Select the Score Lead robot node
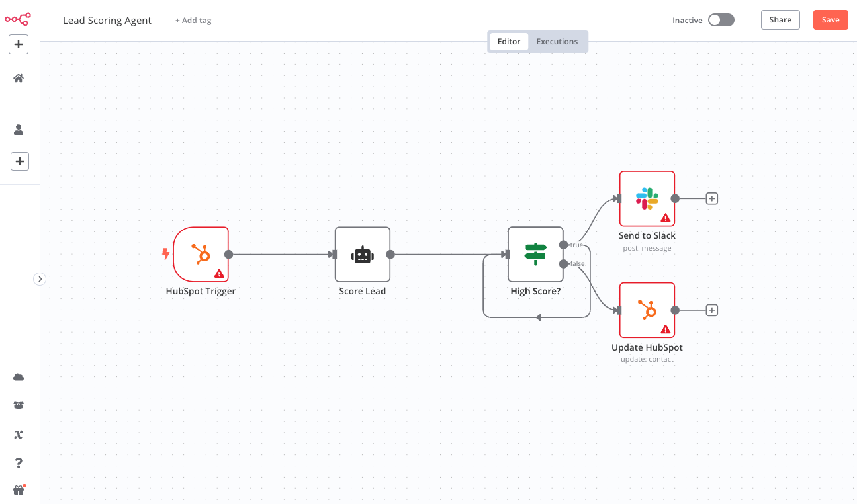The height and width of the screenshot is (504, 857). pos(363,255)
